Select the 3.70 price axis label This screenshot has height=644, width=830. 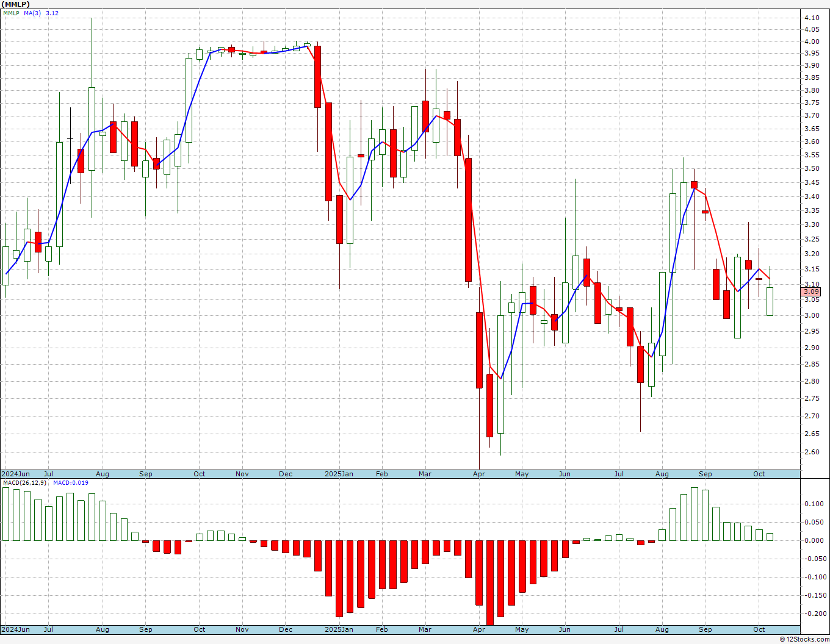812,115
